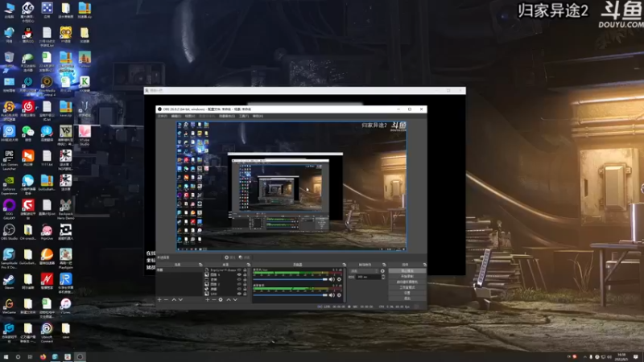Viewport: 644px width, 362px height.
Task: Open QQ penguin desktop icon
Action: (28, 35)
